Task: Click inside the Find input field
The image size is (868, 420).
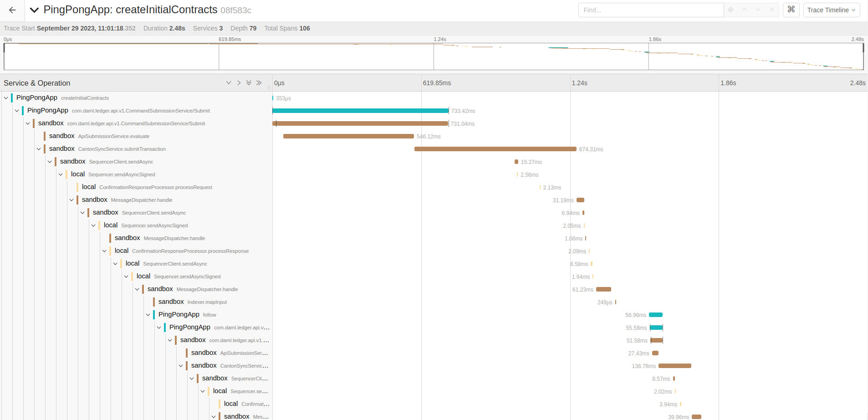Action: tap(651, 10)
